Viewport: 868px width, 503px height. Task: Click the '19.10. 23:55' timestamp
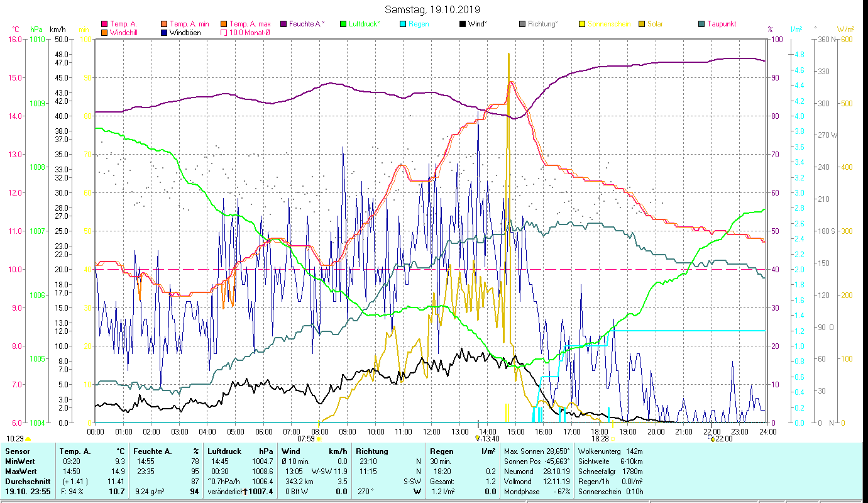coord(28,492)
